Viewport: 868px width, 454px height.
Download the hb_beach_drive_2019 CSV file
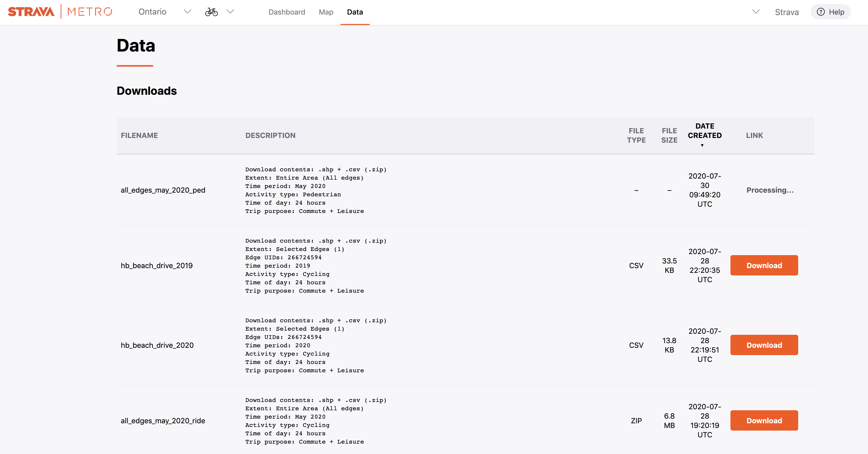click(764, 265)
